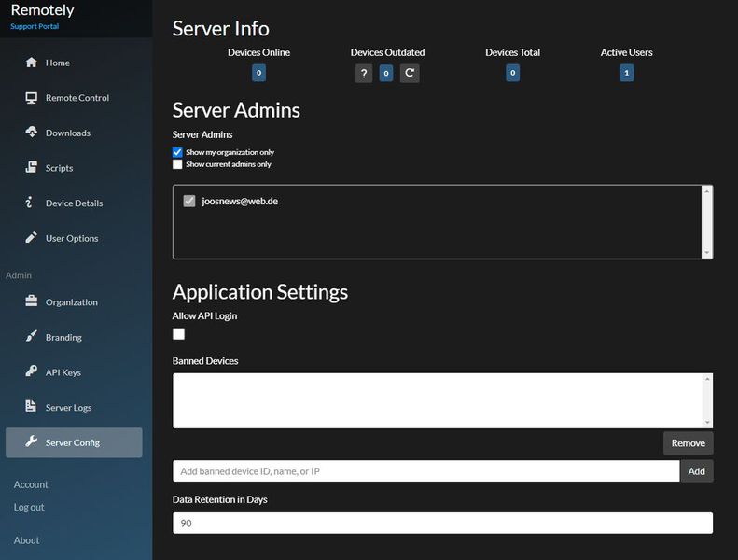This screenshot has height=560, width=738.
Task: Open the About link
Action: tap(26, 540)
